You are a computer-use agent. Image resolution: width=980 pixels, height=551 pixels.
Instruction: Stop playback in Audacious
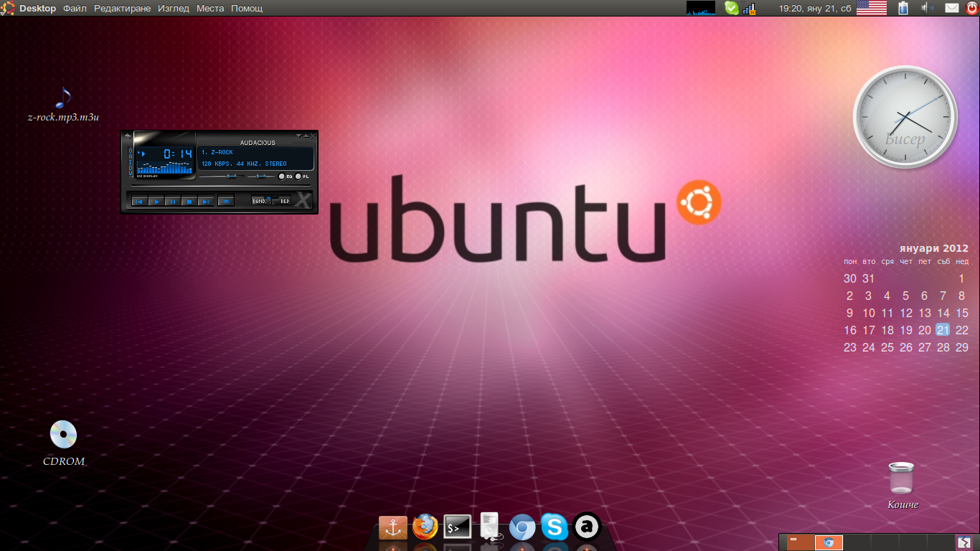[x=189, y=202]
